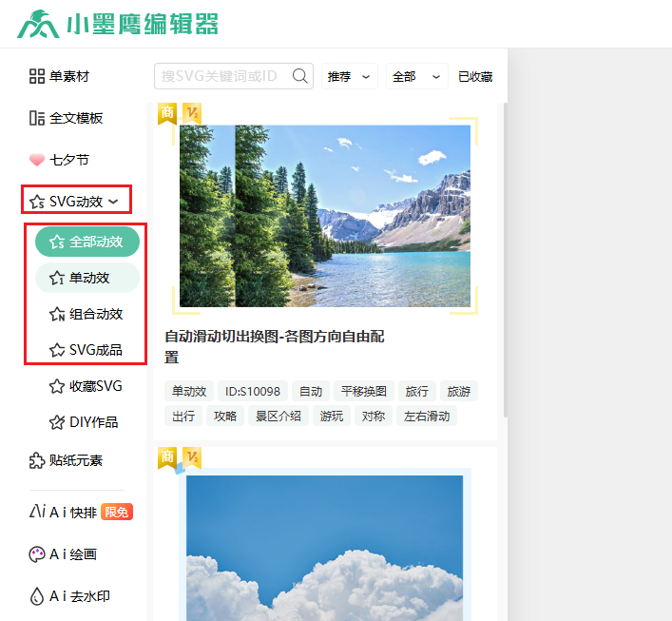Select 组合动效 submenu item

[x=94, y=314]
